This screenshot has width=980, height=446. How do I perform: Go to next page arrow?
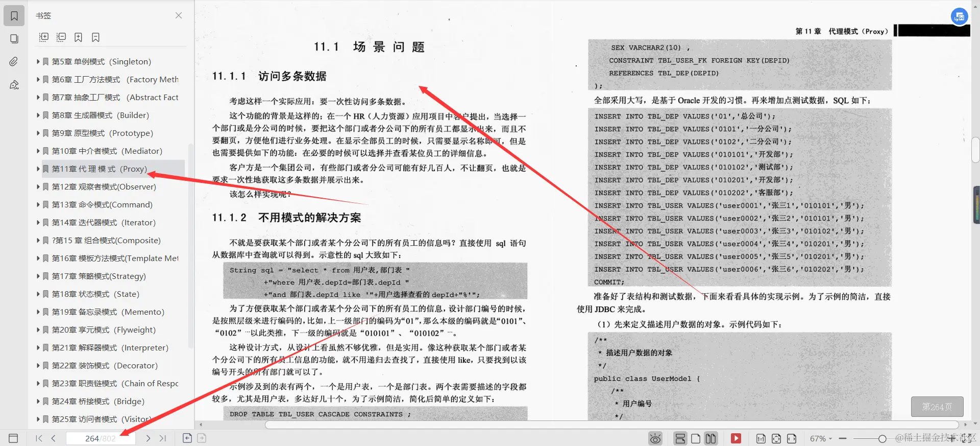[x=148, y=438]
